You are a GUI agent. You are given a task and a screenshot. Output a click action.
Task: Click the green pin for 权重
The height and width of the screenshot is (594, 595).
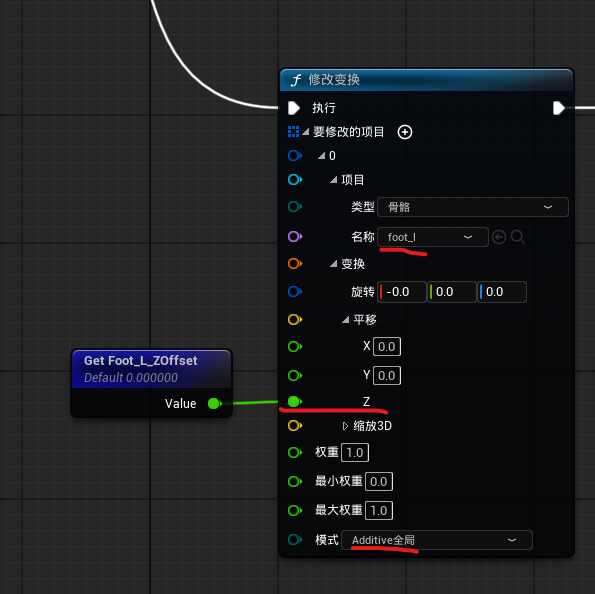(295, 452)
